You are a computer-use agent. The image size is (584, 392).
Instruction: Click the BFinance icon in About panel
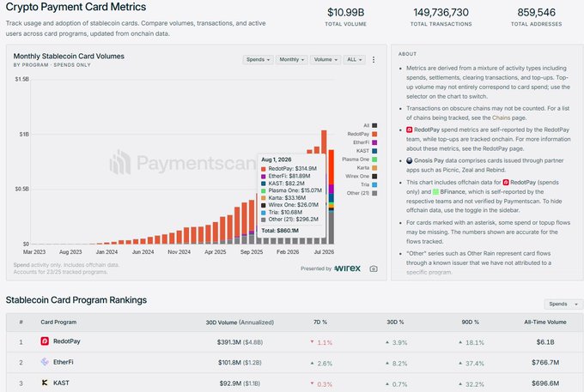[x=435, y=192]
